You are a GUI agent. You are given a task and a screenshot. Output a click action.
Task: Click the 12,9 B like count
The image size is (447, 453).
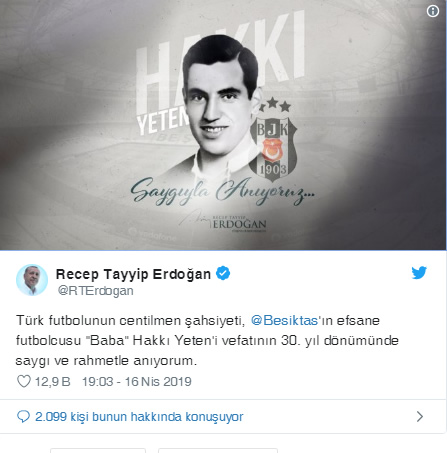[53, 382]
